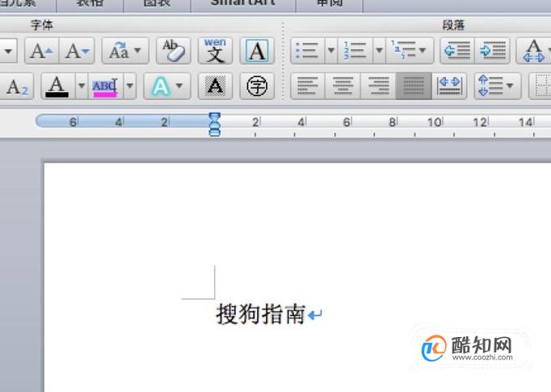Screen dimensions: 551x392
Task: Apply numbered list formatting
Action: 355,52
